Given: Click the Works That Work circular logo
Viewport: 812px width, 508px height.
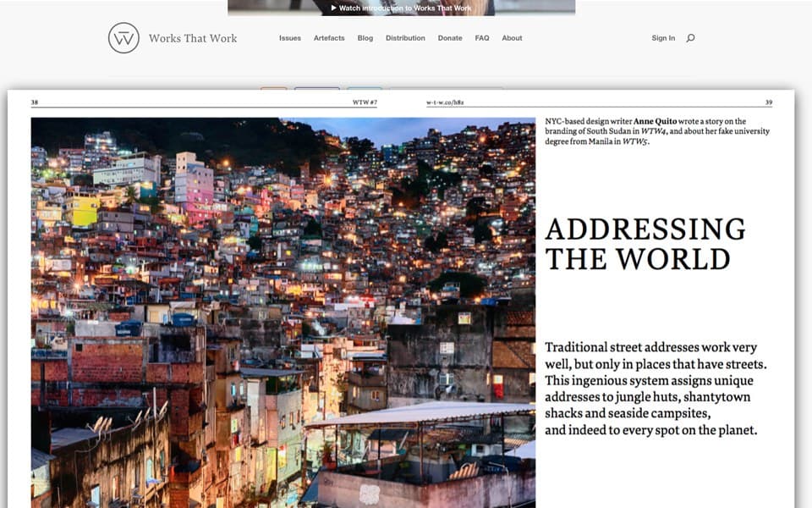Looking at the screenshot, I should pos(123,38).
